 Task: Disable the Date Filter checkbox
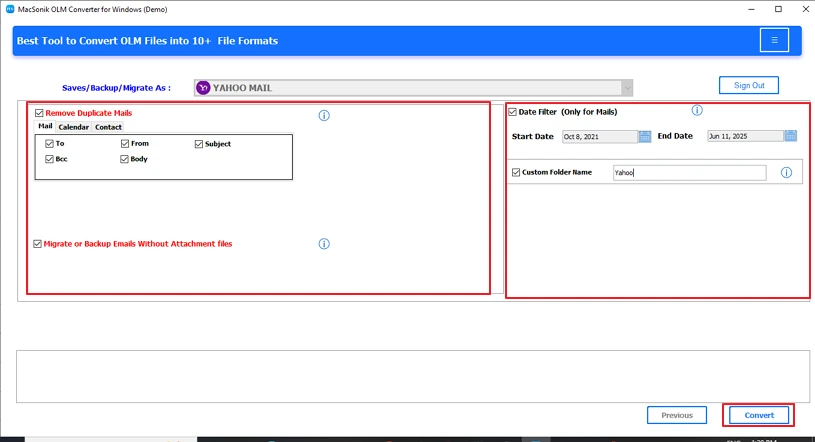click(x=513, y=112)
